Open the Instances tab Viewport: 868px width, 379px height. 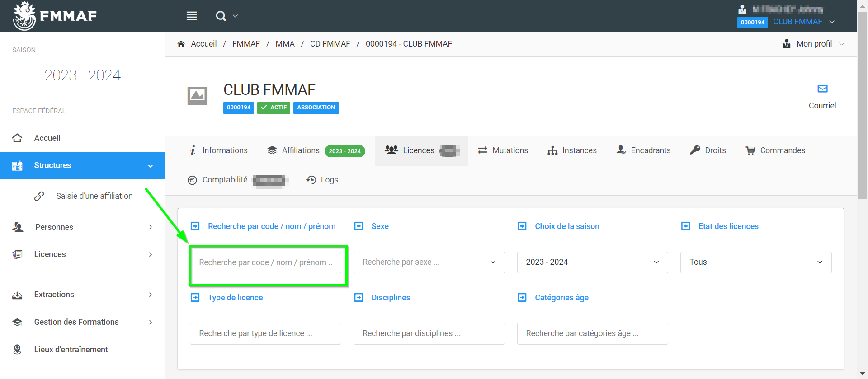572,150
